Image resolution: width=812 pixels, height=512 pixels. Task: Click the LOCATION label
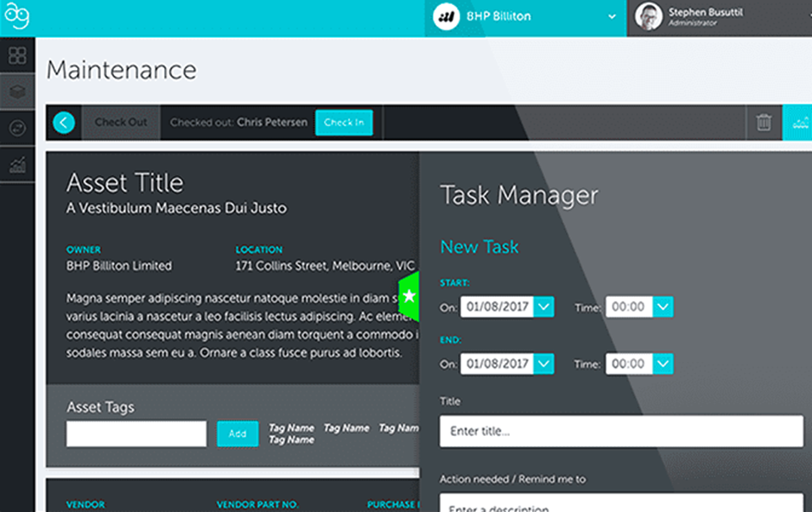(x=259, y=250)
